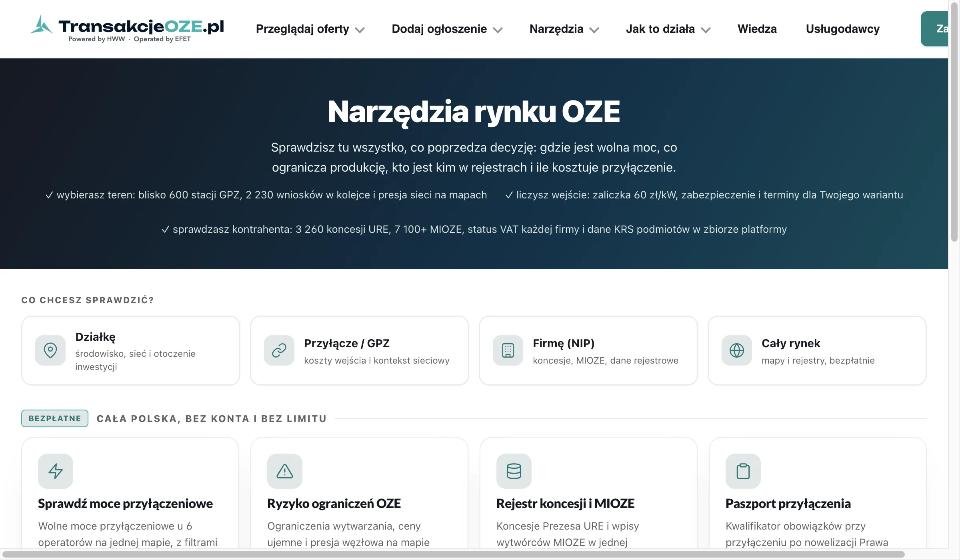Click the warning triangle icon for Ryzyko ograniczeń OZE
This screenshot has height=560, width=960.
point(285,471)
